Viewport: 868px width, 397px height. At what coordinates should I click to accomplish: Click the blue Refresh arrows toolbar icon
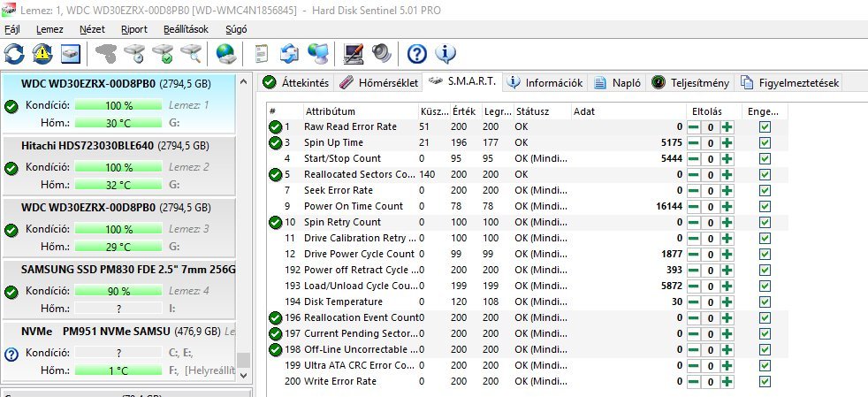pos(14,54)
